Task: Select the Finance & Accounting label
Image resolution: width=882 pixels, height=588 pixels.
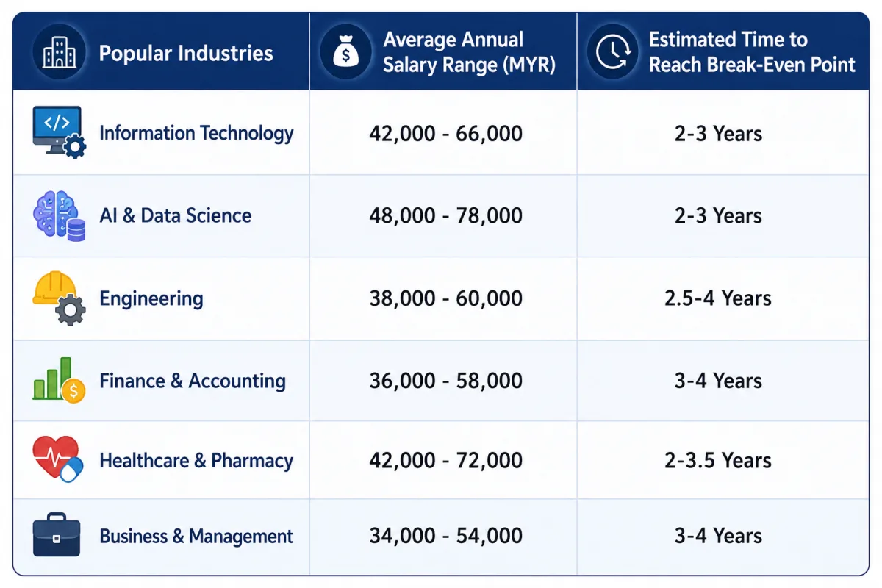Action: coord(193,381)
